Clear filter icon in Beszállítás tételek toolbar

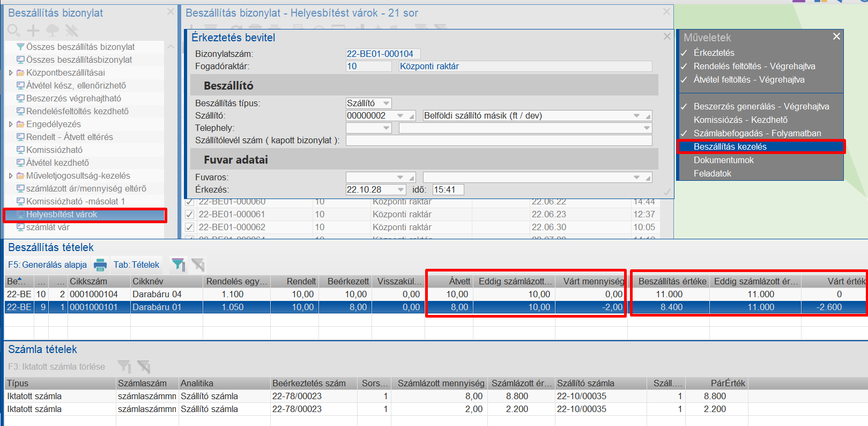tap(198, 265)
